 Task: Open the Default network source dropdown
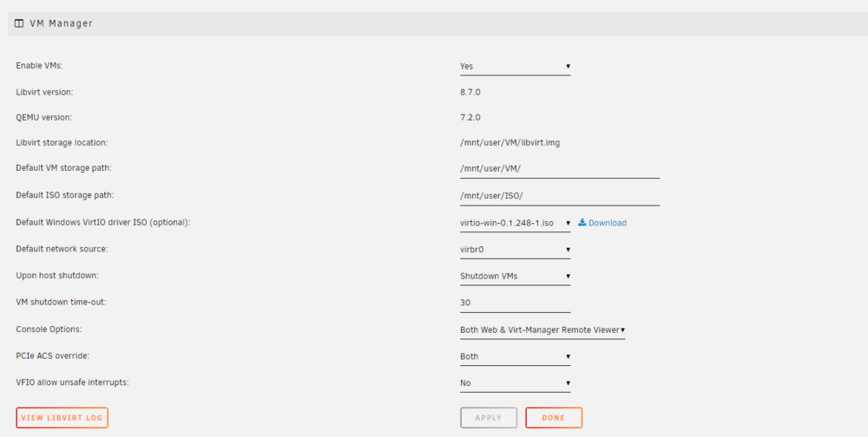(515, 250)
